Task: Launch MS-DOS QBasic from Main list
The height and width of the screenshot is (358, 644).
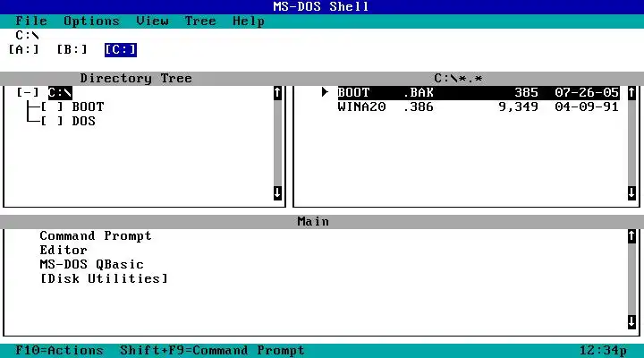Action: (91, 264)
